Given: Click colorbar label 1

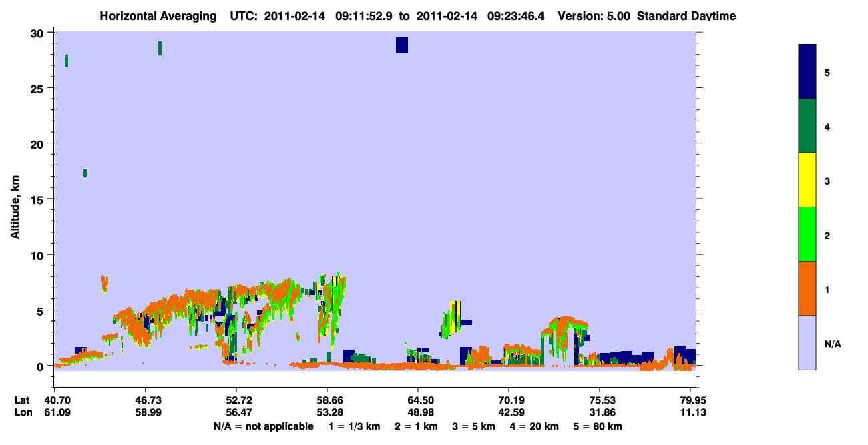Looking at the screenshot, I should (x=827, y=288).
